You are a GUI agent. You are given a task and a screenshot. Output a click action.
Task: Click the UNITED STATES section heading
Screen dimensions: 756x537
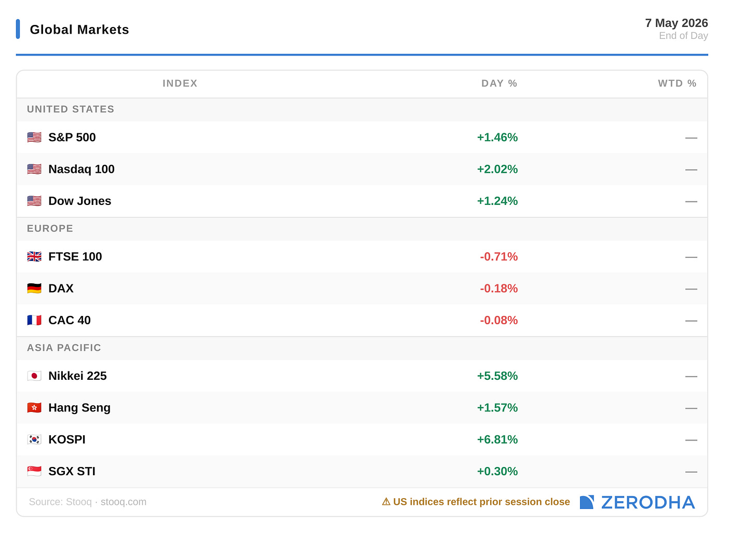pyautogui.click(x=71, y=109)
